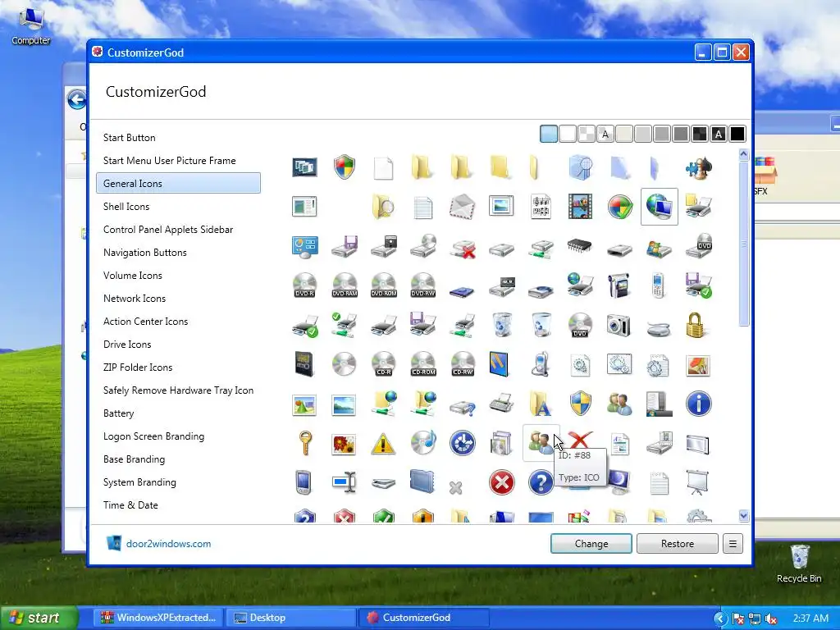Image resolution: width=840 pixels, height=630 pixels.
Task: Select the film strip video icon
Action: [580, 207]
